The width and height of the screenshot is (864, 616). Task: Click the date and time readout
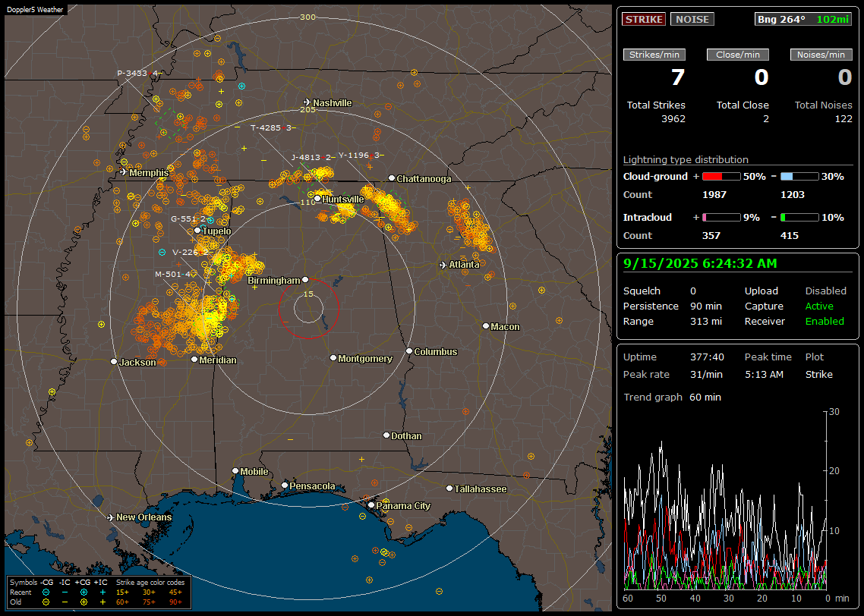click(700, 264)
